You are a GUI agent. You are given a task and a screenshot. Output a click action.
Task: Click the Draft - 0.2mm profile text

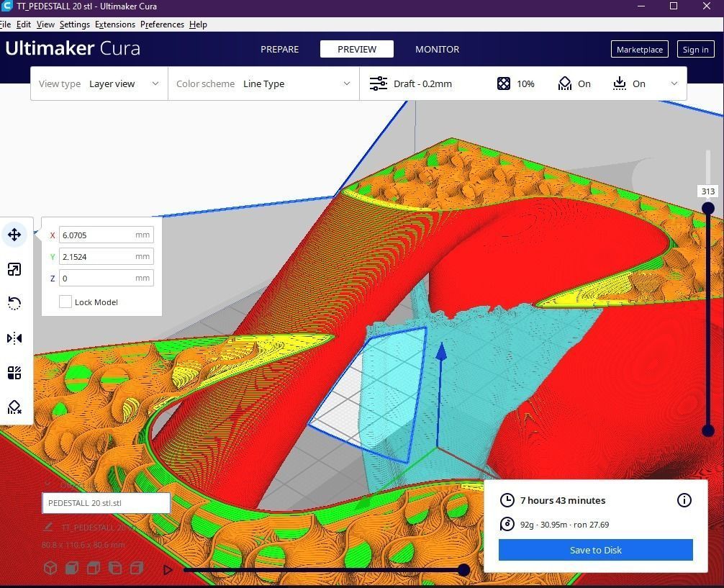pyautogui.click(x=422, y=83)
